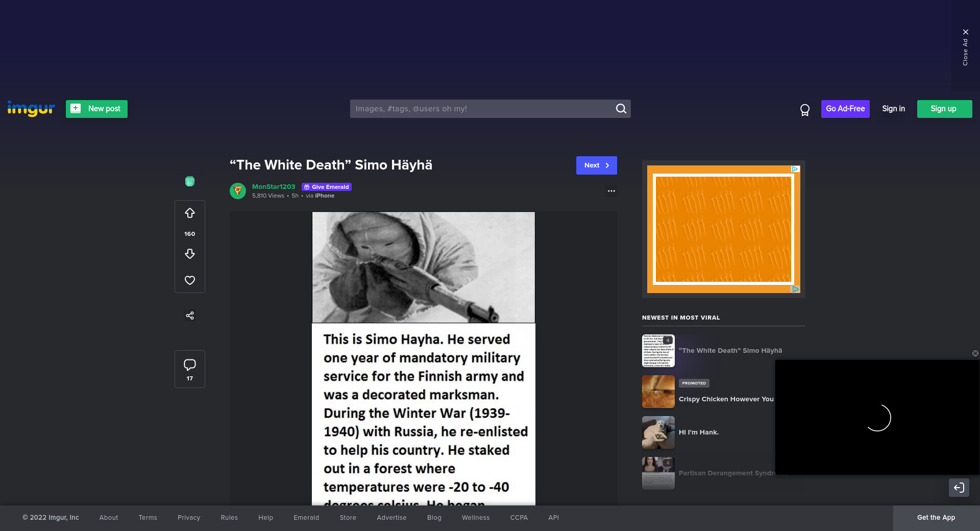The width and height of the screenshot is (980, 531).
Task: Open MonStar1203's profile link
Action: [x=274, y=187]
